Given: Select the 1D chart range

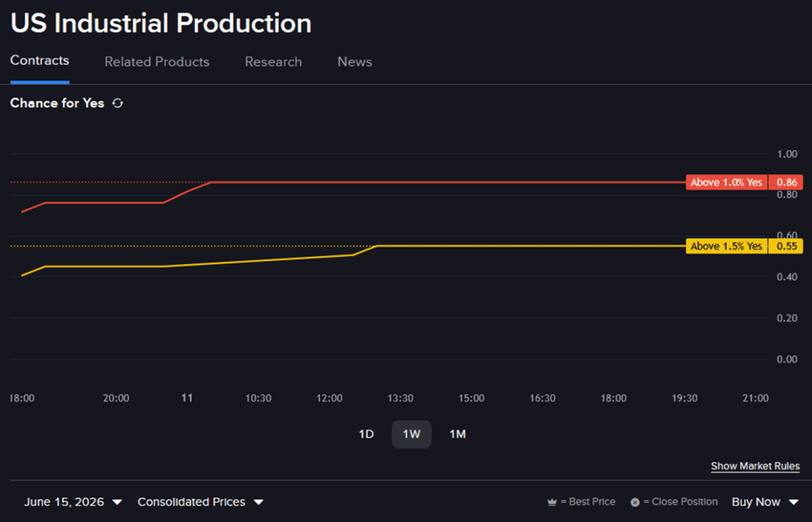Looking at the screenshot, I should pyautogui.click(x=366, y=434).
